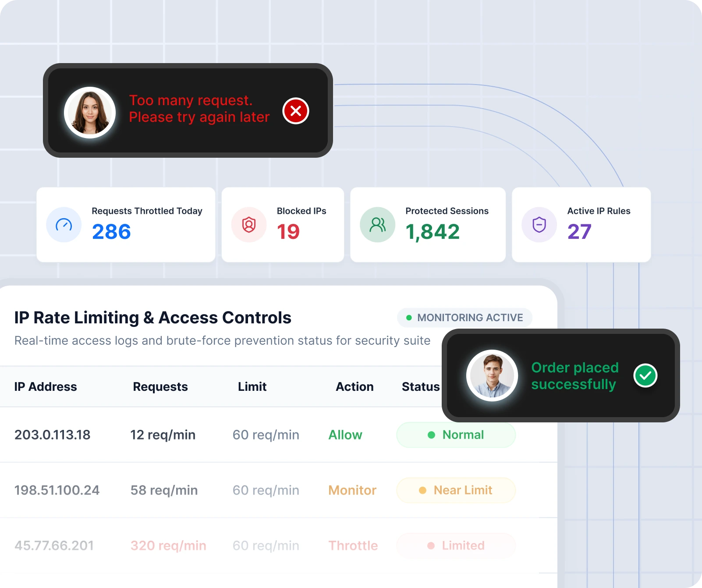
Task: Select IP address 198.51.100.24
Action: [57, 490]
